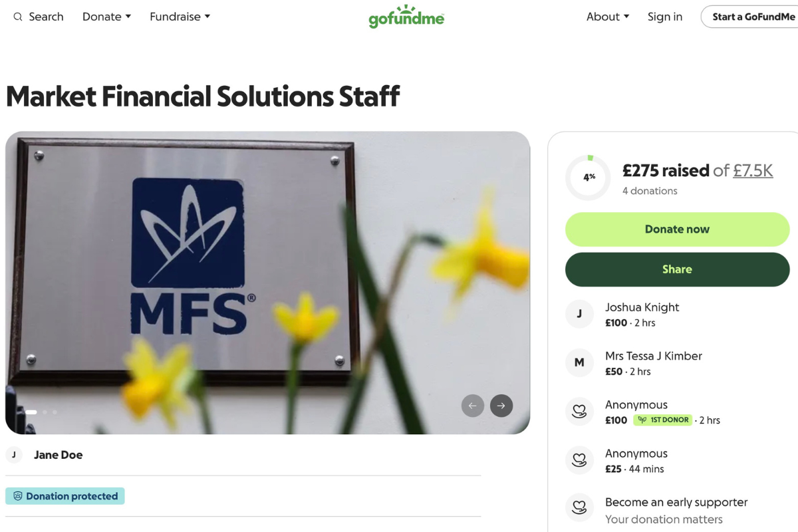Select the second carousel indicator dot
This screenshot has height=532, width=798.
tap(45, 412)
